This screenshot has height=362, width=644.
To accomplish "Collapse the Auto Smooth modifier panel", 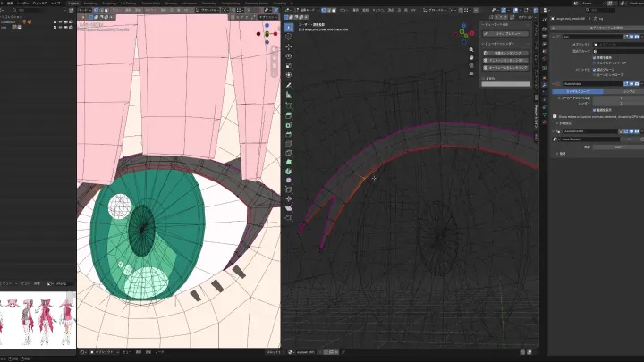I will [554, 131].
